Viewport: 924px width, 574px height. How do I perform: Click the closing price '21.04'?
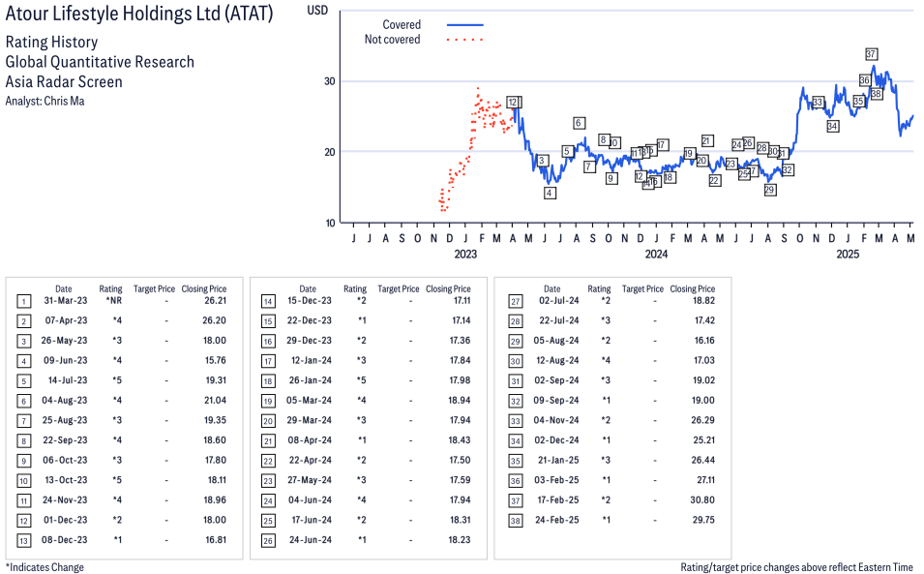tap(216, 400)
